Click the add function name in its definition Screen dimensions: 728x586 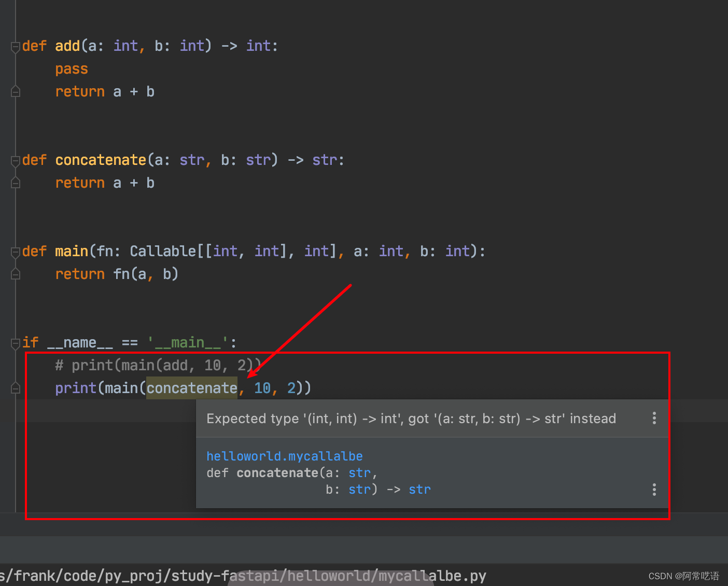[x=67, y=46]
